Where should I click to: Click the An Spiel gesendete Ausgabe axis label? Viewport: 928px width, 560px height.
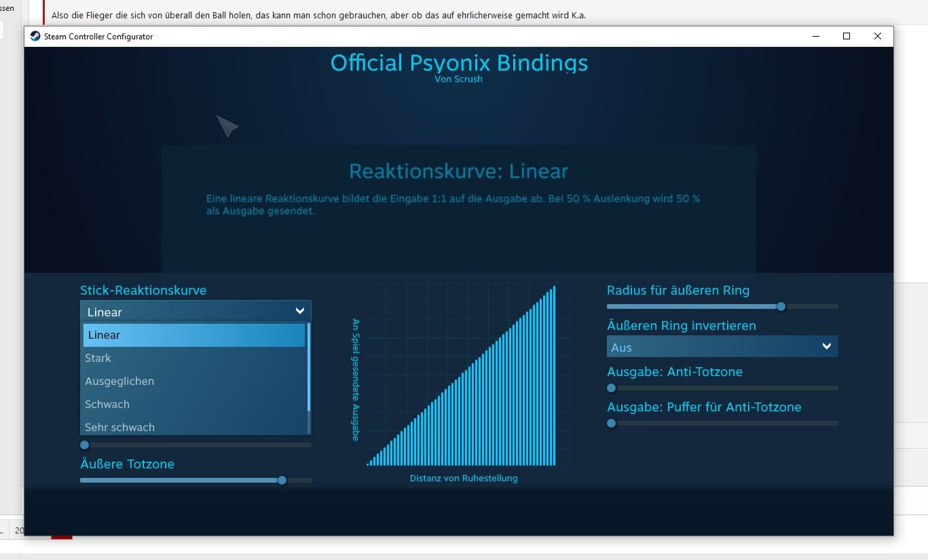356,379
